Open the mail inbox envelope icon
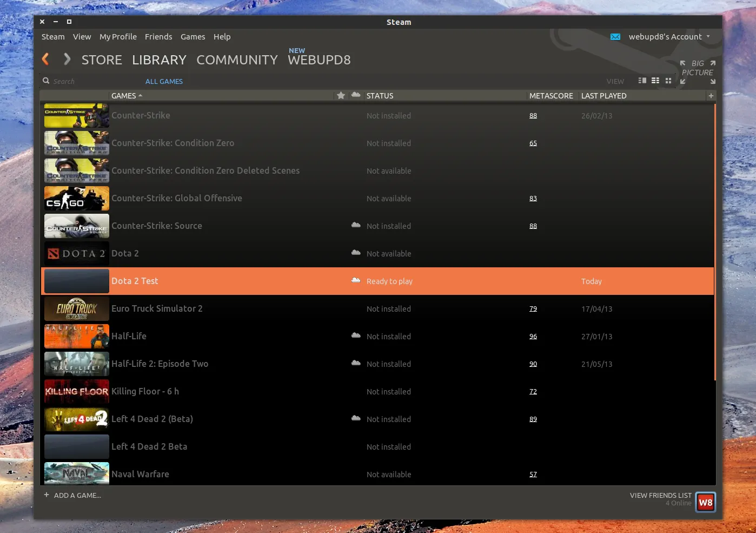The width and height of the screenshot is (756, 533). click(x=615, y=37)
